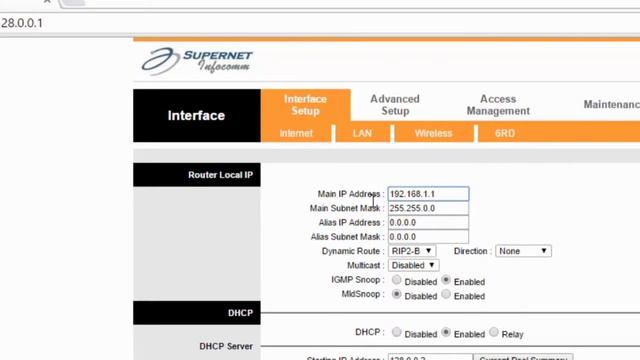
Task: Click the DHCP section header
Action: click(x=197, y=313)
